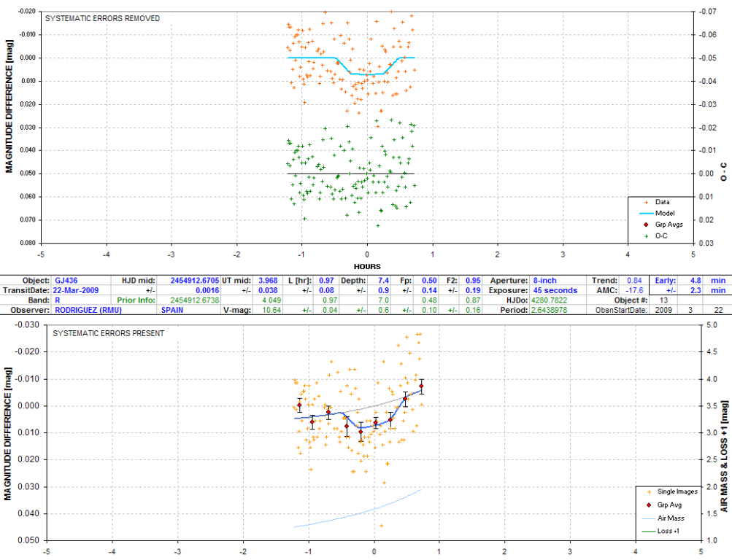Click the red Grp Avgs diamond in legend
Viewport: 732px width, 560px height.
coord(642,225)
